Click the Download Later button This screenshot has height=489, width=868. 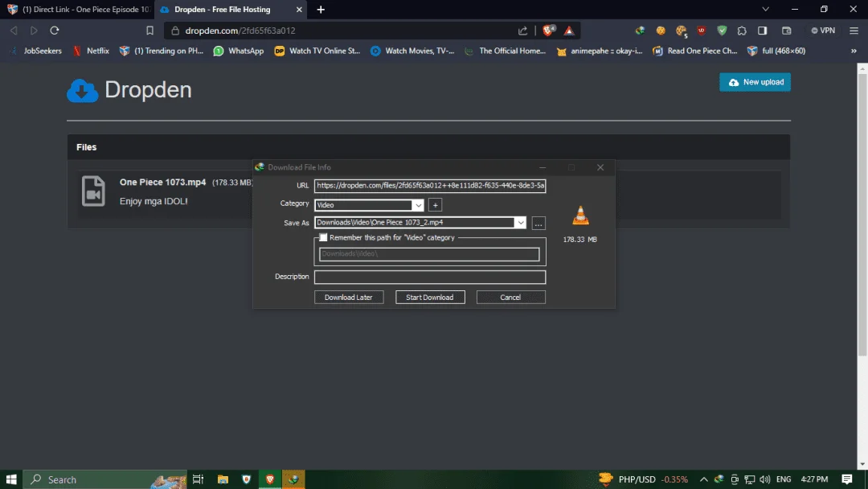(349, 298)
